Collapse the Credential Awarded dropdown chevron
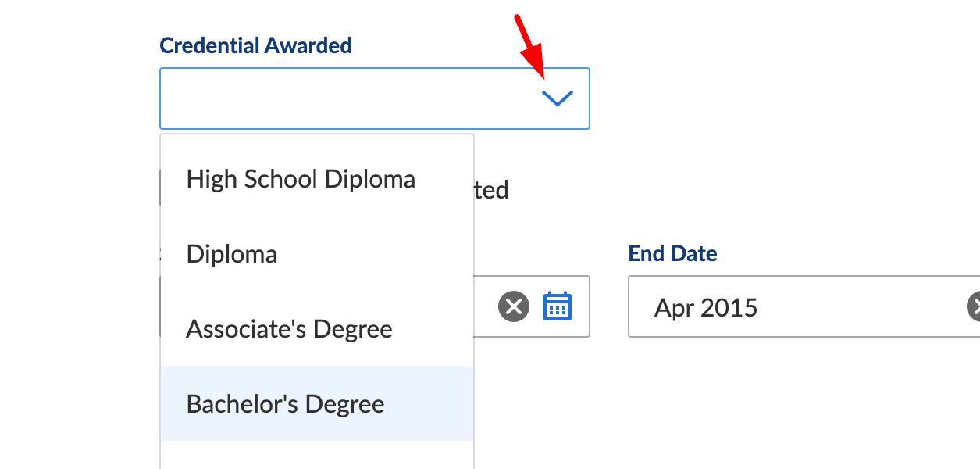The image size is (980, 469). click(x=558, y=98)
